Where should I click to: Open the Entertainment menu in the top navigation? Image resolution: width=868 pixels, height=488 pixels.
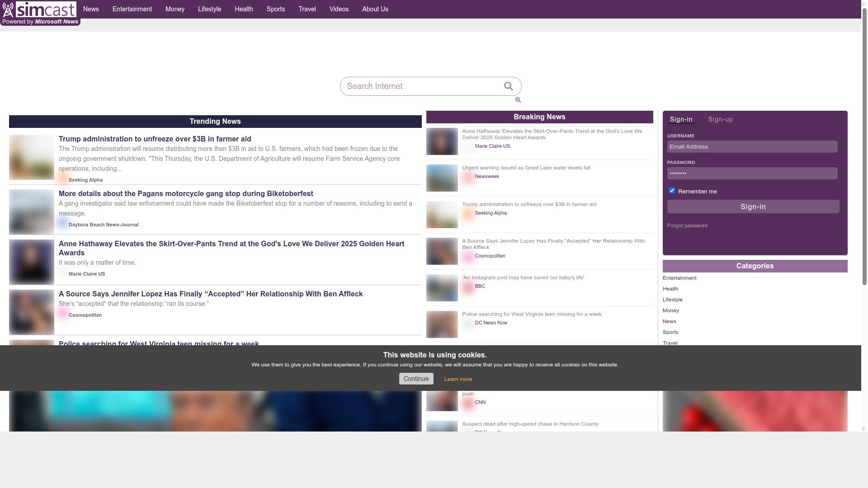tap(132, 9)
